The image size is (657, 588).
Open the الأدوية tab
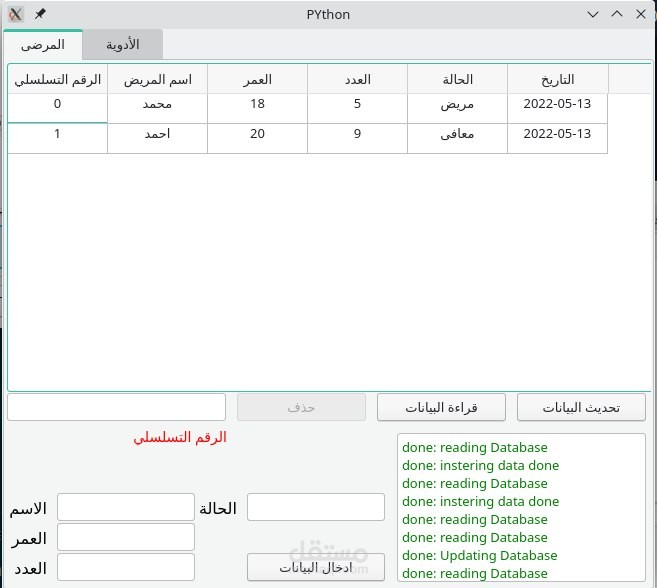(122, 44)
